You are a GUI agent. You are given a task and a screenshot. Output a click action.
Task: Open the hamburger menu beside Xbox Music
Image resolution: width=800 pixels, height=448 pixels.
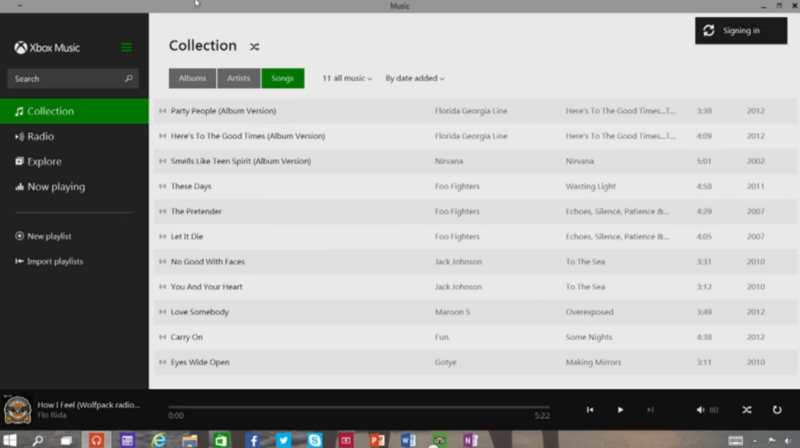click(127, 47)
